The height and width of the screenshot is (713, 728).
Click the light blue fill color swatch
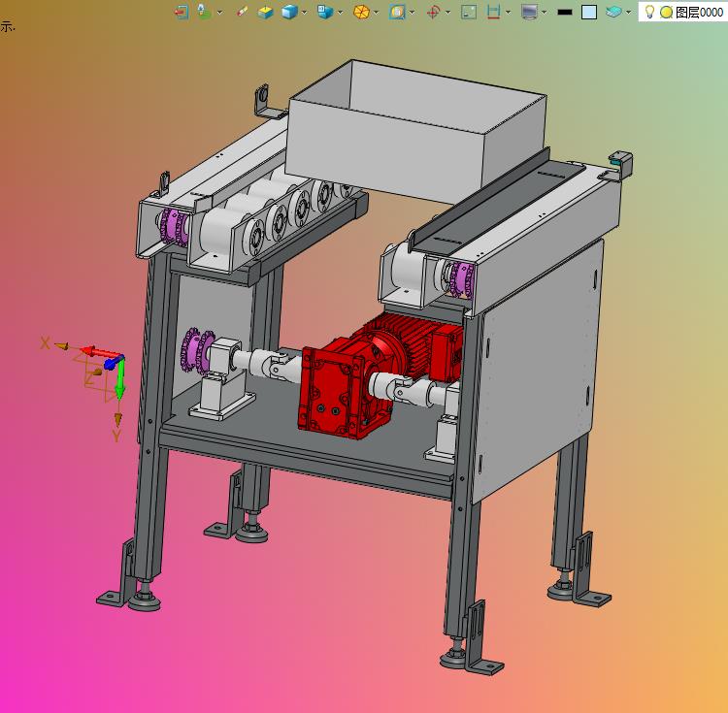click(x=589, y=12)
